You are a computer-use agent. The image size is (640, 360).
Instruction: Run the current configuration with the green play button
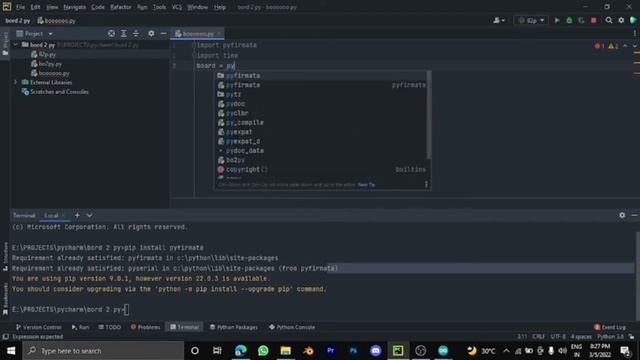point(557,20)
